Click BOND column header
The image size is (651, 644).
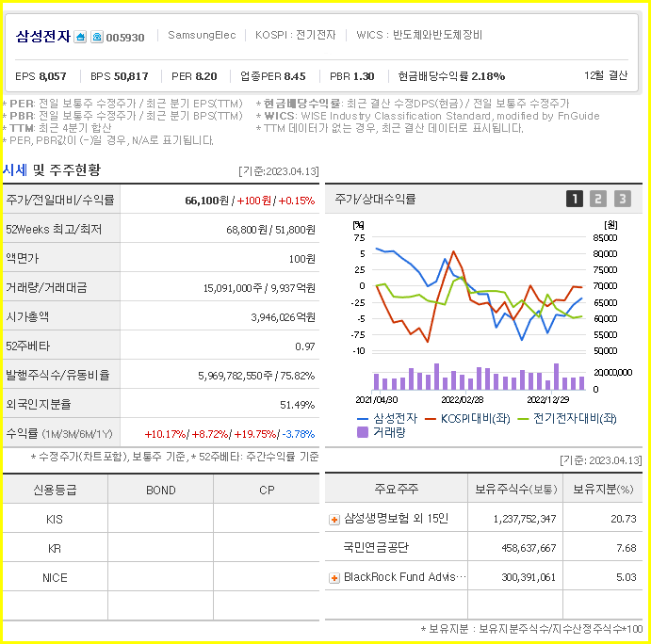[x=161, y=491]
